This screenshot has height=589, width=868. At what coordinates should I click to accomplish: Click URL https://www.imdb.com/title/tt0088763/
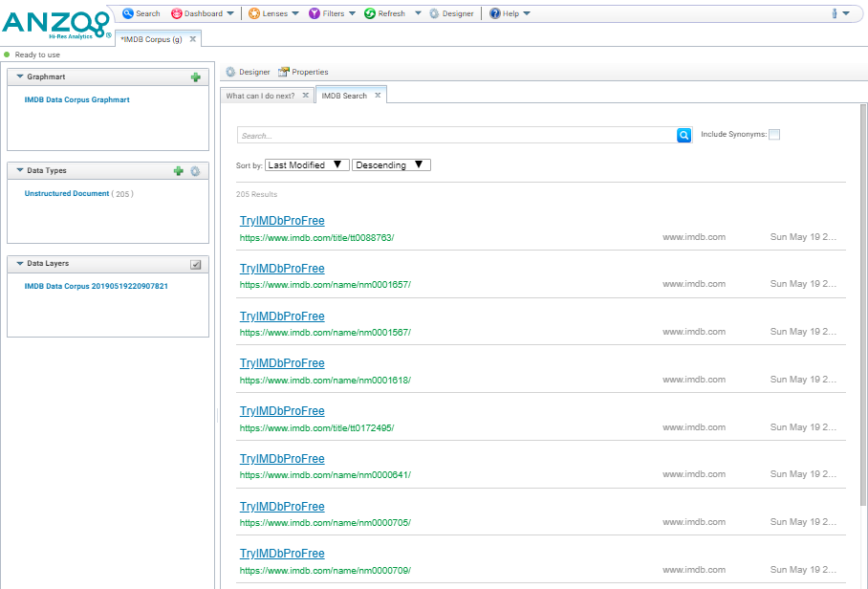tap(316, 237)
